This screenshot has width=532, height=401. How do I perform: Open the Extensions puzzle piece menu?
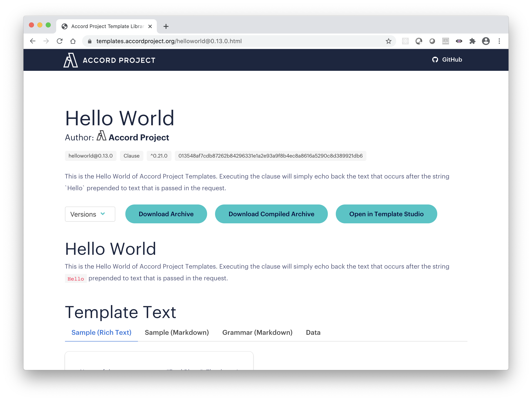[472, 41]
